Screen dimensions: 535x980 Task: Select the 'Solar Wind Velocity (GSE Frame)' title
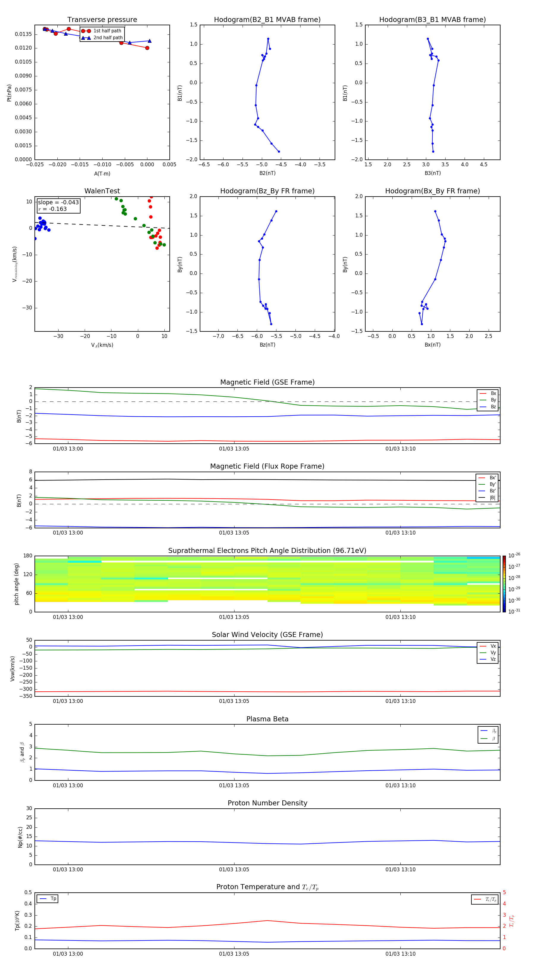[267, 635]
